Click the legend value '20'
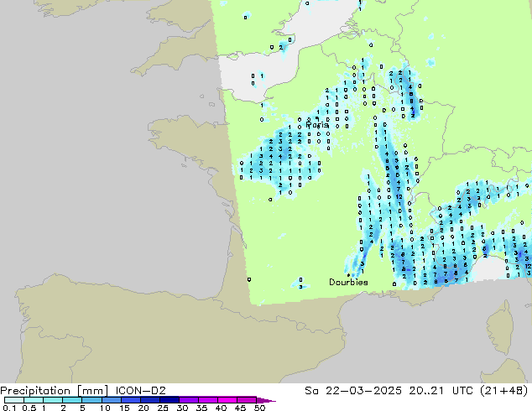The width and height of the screenshot is (532, 411). (x=143, y=408)
